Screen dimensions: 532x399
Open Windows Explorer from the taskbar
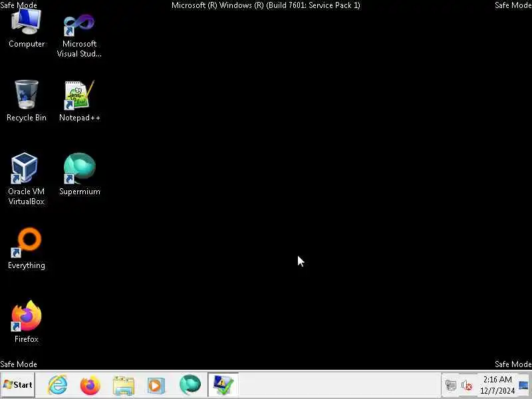pyautogui.click(x=124, y=385)
